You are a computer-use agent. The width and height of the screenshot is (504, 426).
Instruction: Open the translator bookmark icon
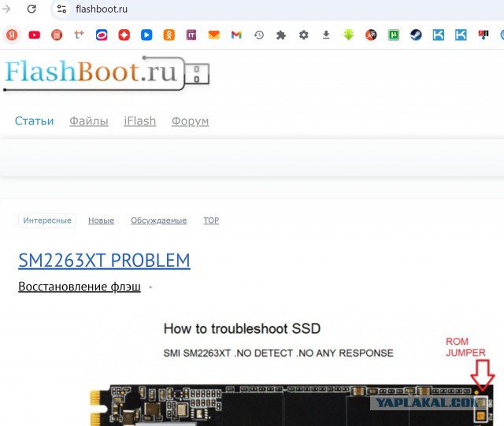click(371, 35)
